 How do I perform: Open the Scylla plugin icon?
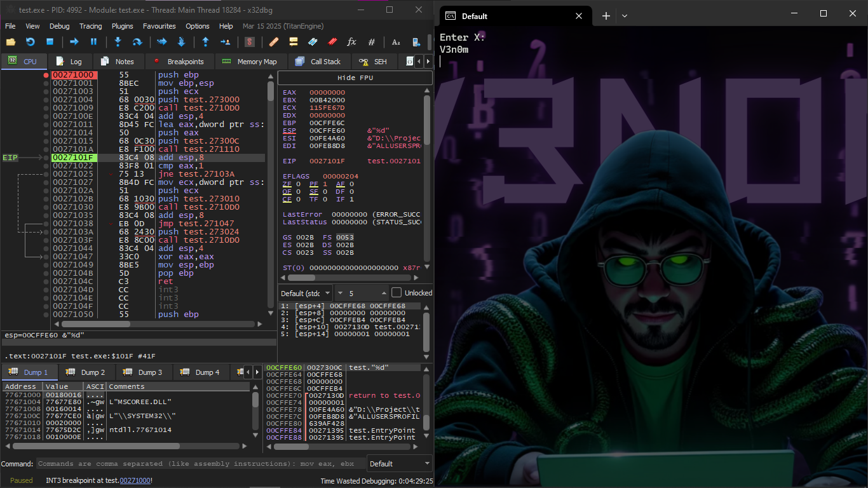point(250,42)
